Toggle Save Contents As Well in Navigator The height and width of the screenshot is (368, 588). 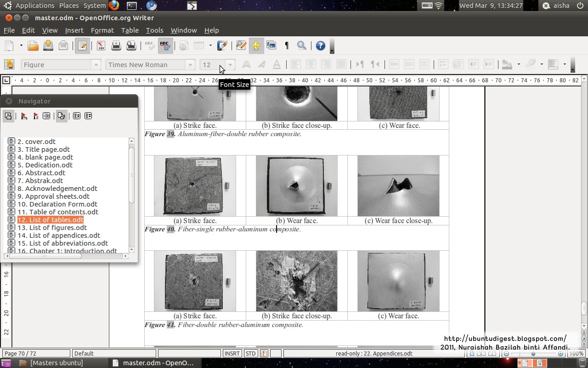(x=61, y=116)
